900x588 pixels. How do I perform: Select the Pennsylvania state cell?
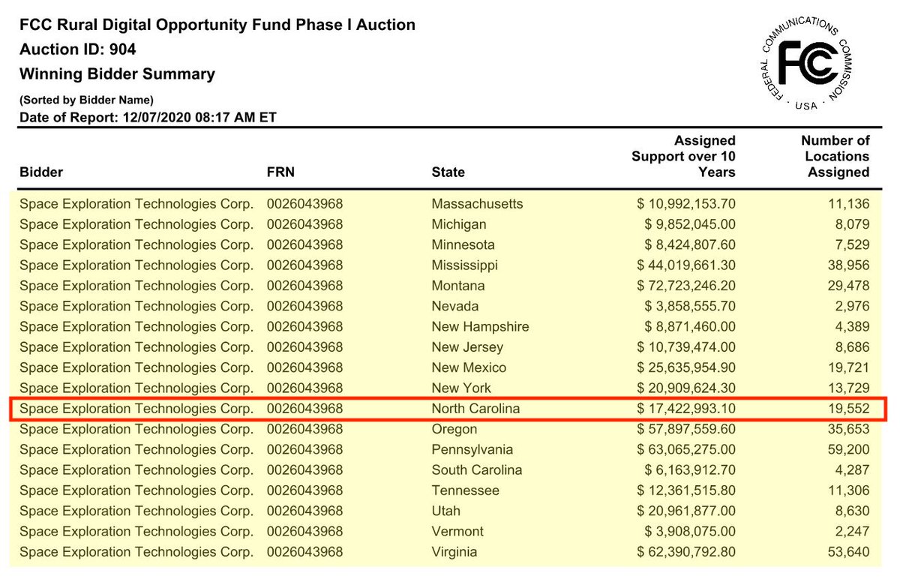[x=472, y=449]
